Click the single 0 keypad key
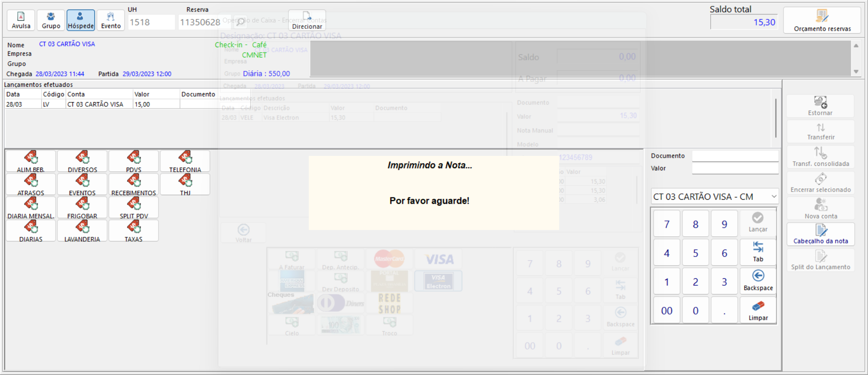 696,310
